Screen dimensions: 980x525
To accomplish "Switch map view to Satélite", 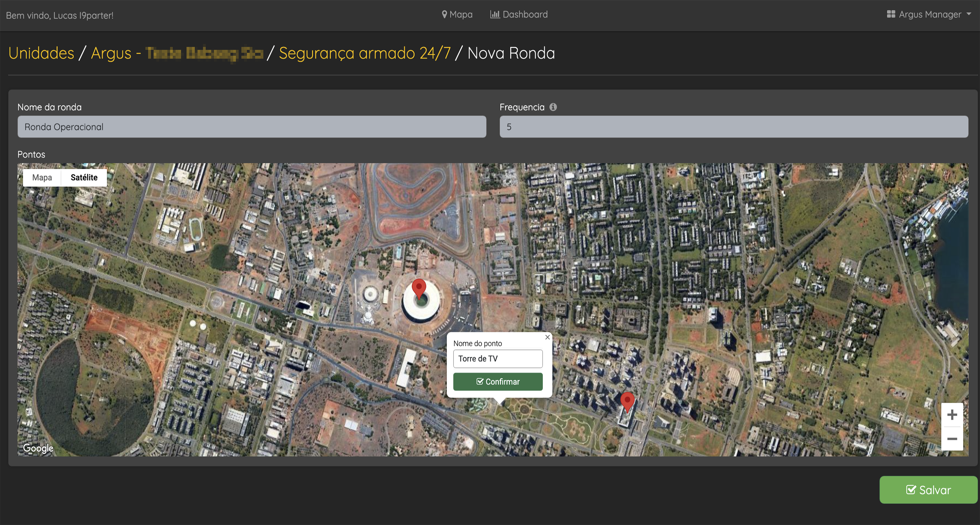I will pyautogui.click(x=84, y=178).
